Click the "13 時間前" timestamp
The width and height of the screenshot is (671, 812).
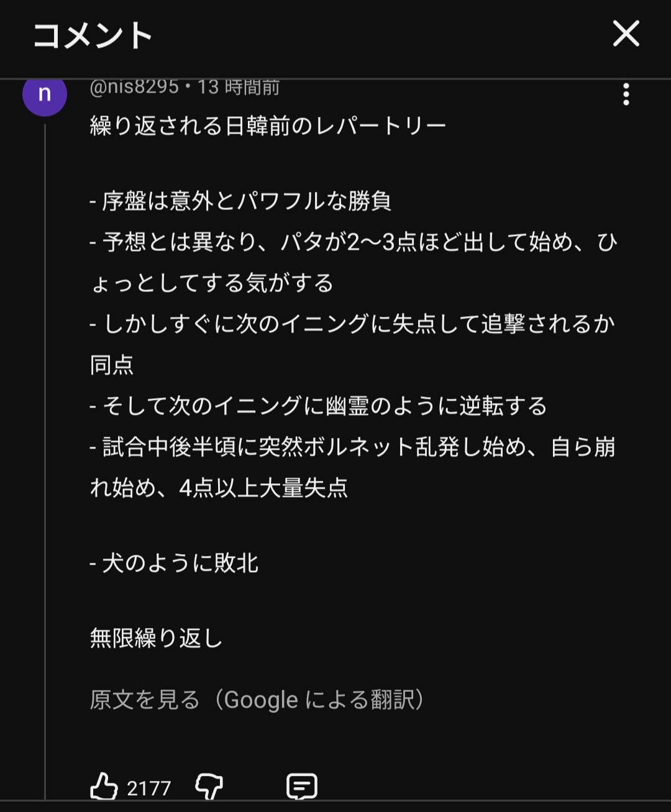[239, 88]
